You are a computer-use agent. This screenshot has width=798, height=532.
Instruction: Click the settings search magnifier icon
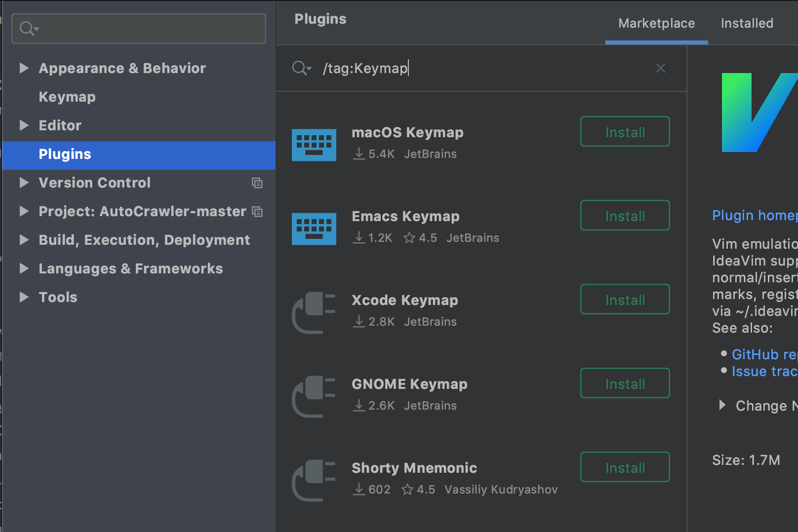[29, 29]
